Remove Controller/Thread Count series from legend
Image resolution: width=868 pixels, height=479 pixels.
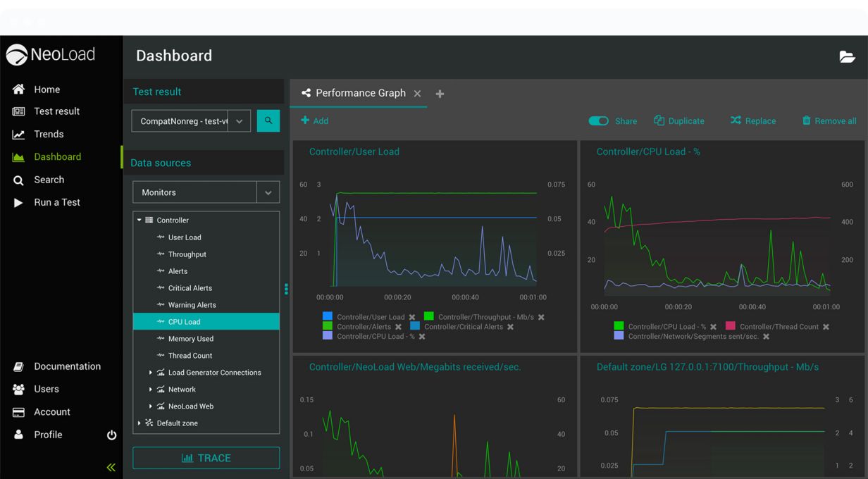(826, 327)
